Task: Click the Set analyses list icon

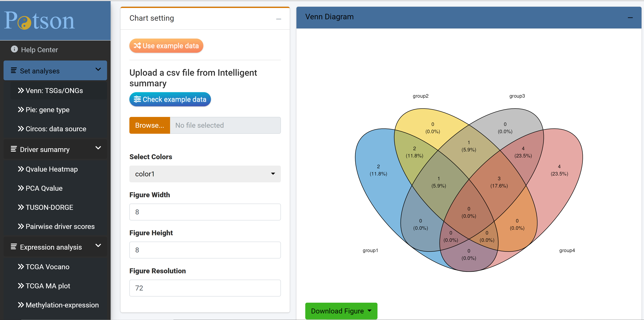Action: pos(14,71)
